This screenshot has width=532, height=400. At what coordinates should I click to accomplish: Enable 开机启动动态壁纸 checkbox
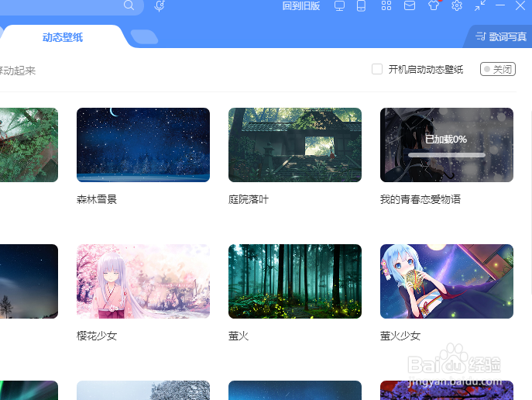[x=377, y=69]
